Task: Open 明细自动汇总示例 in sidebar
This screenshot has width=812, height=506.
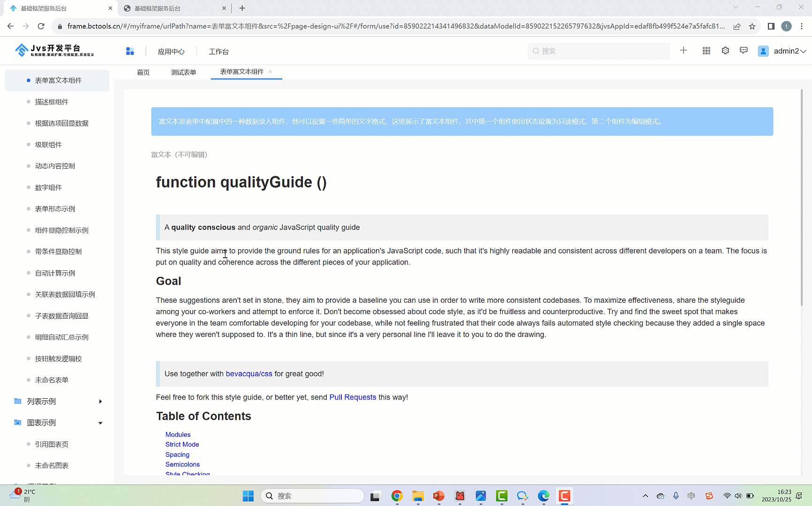Action: click(x=61, y=337)
